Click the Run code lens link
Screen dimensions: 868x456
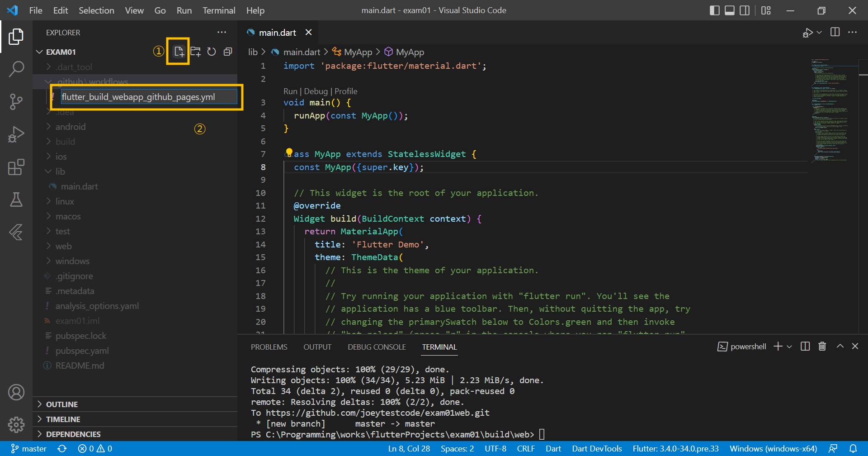coord(290,91)
